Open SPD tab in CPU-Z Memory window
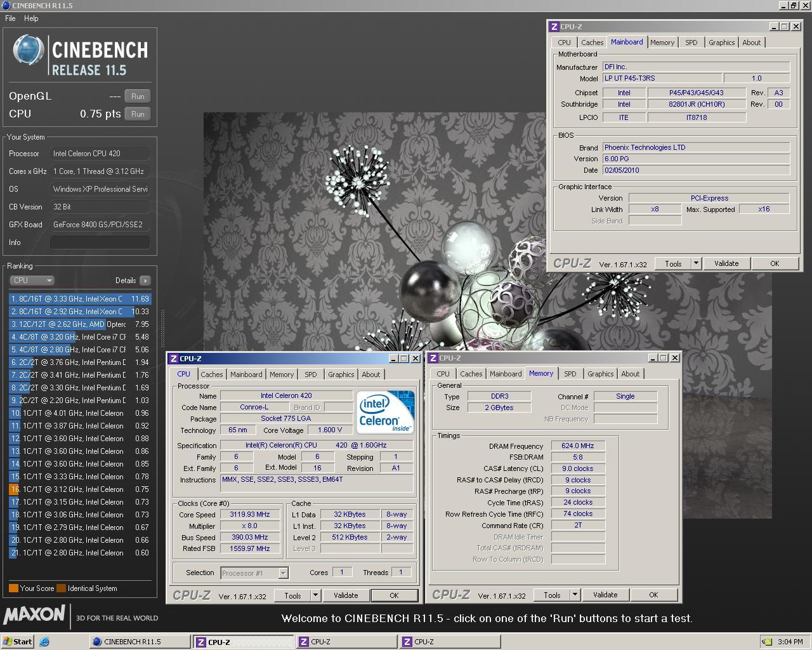 coord(570,374)
